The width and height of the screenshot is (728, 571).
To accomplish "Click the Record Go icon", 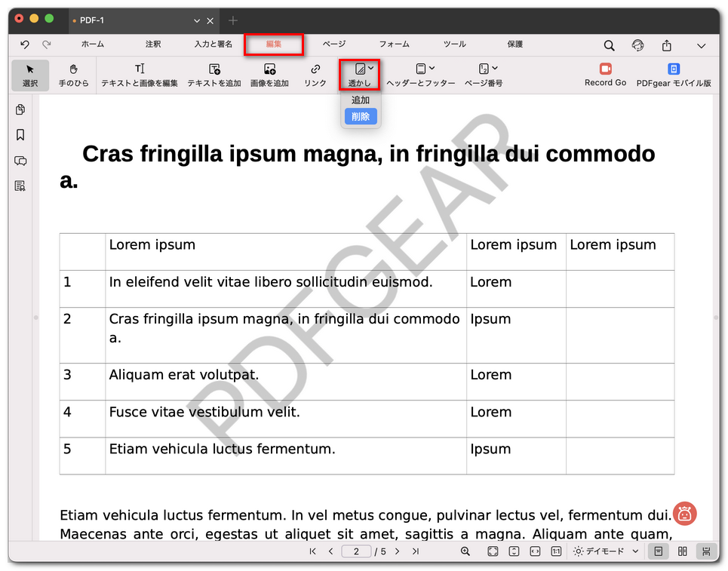I will pyautogui.click(x=605, y=69).
